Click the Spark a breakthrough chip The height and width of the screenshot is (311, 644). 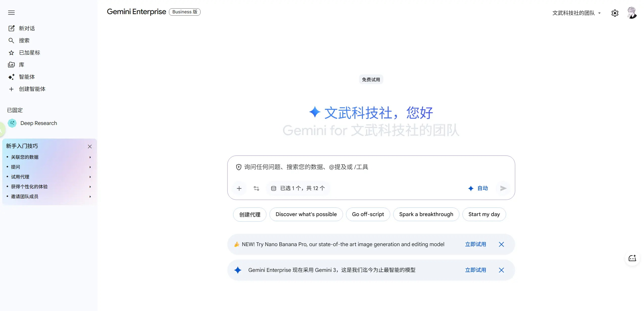426,214
